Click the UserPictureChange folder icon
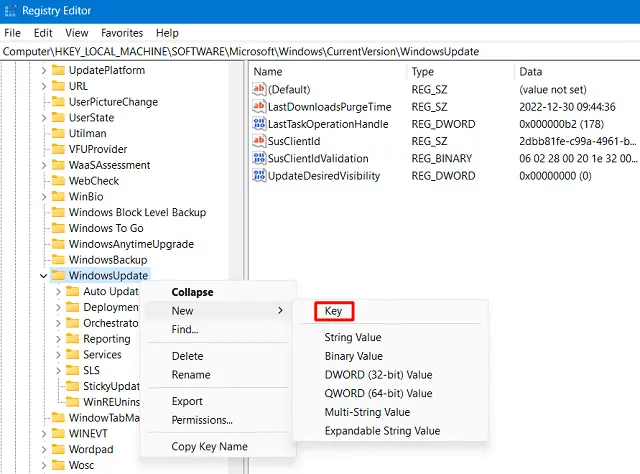Image resolution: width=640 pixels, height=474 pixels. [58, 102]
